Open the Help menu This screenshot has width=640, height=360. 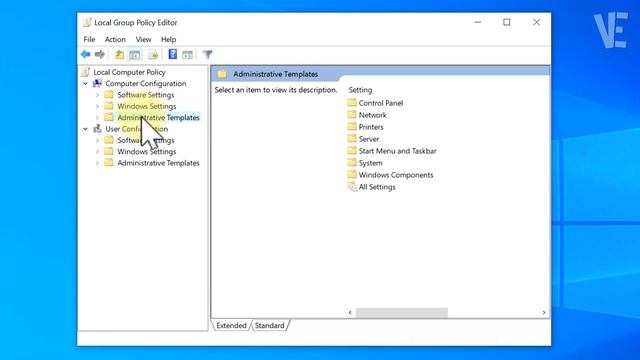click(168, 39)
